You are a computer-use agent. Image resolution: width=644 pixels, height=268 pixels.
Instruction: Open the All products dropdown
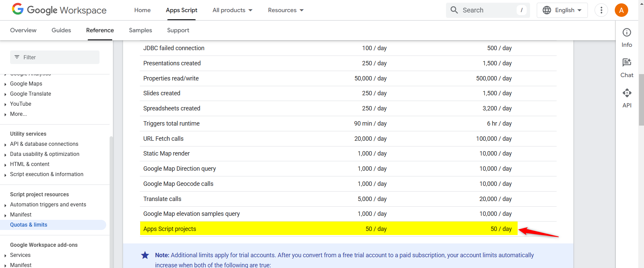[x=232, y=10]
